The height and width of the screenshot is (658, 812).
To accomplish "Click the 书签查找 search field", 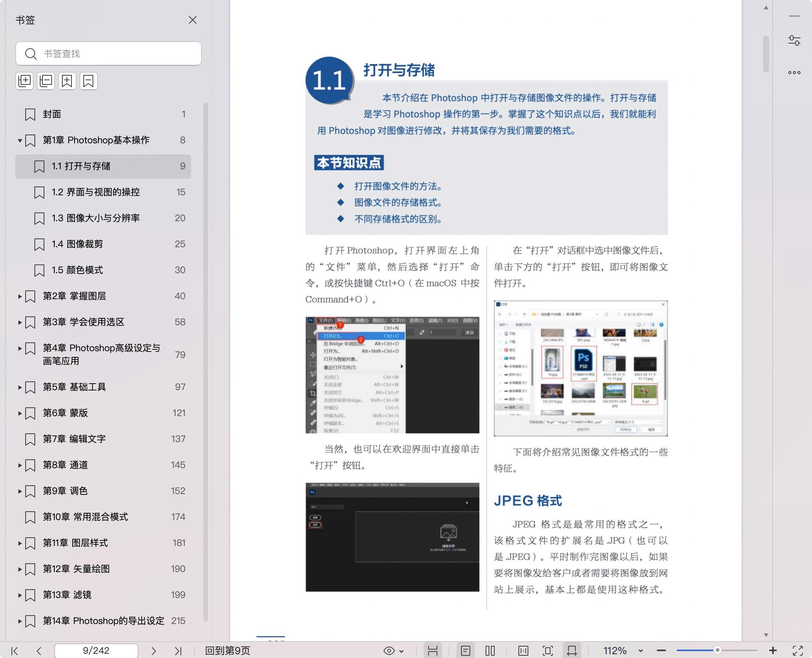I will click(x=109, y=53).
